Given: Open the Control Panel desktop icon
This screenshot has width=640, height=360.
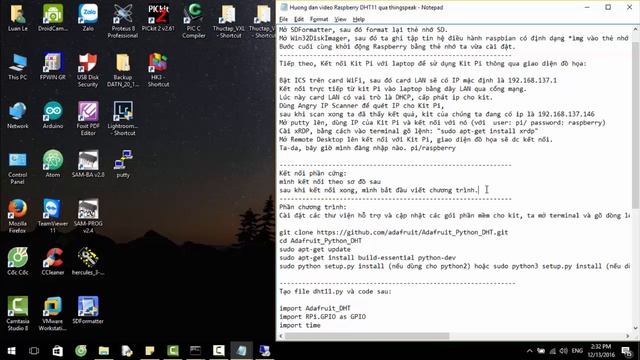Looking at the screenshot, I should click(18, 168).
